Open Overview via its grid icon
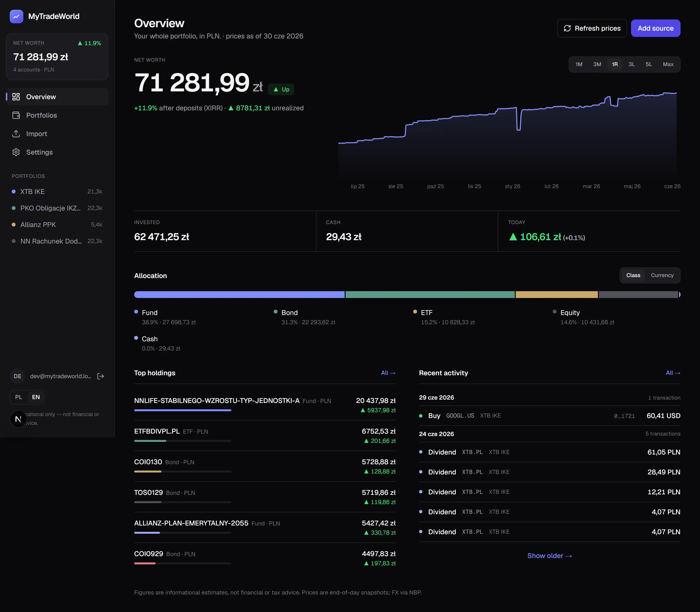This screenshot has height=612, width=700. 16,97
